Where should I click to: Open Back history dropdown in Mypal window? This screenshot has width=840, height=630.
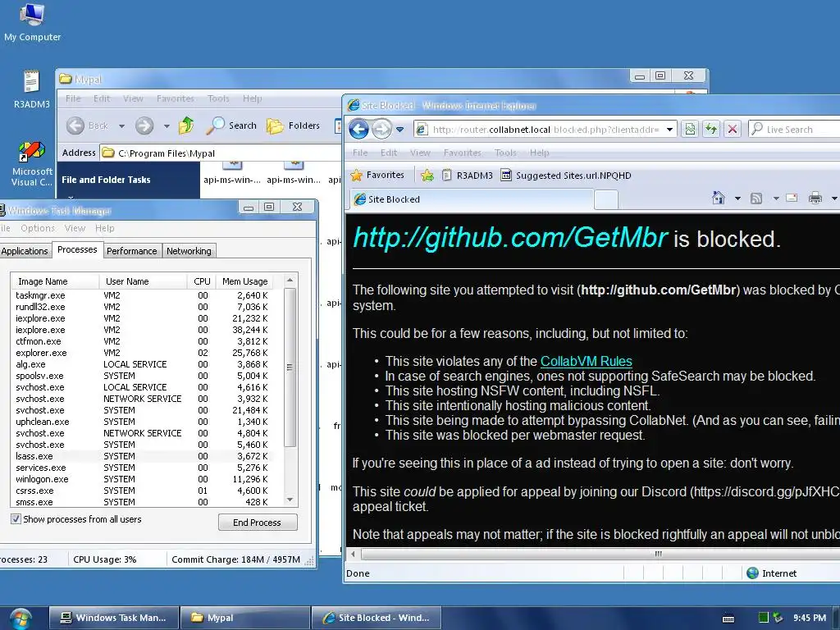click(x=121, y=126)
